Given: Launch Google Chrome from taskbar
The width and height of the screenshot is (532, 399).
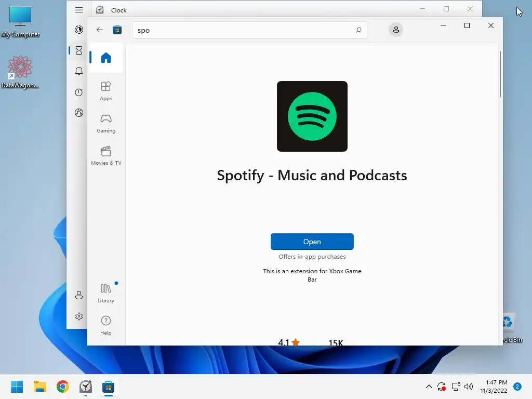Looking at the screenshot, I should [x=63, y=387].
